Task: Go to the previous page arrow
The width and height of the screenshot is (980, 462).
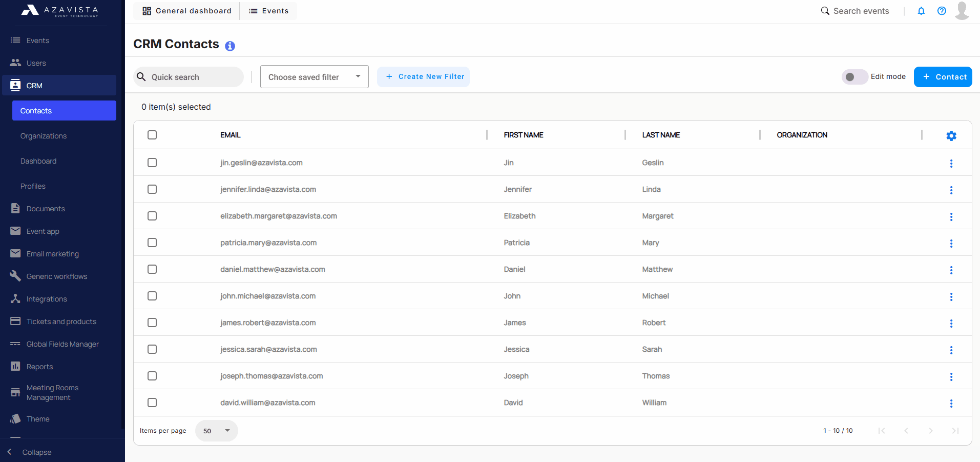Action: (x=906, y=431)
